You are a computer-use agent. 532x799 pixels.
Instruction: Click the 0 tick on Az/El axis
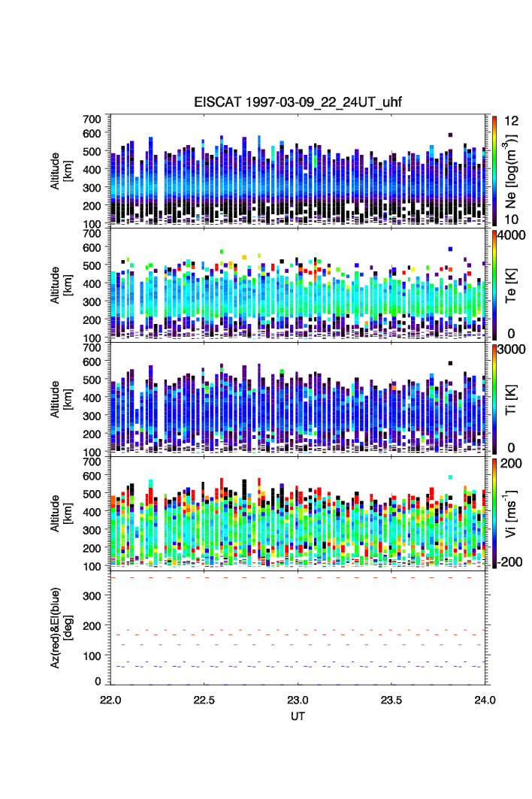pyautogui.click(x=98, y=681)
